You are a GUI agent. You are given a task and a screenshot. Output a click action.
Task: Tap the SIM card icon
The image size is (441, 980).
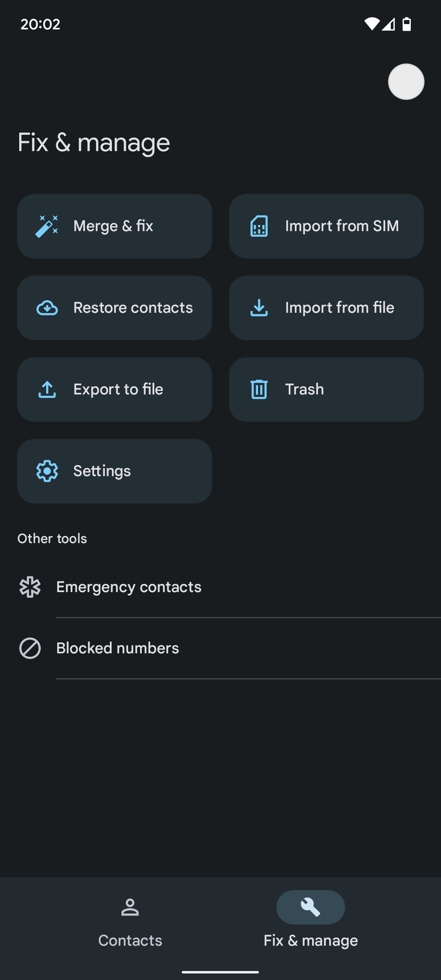tap(259, 226)
